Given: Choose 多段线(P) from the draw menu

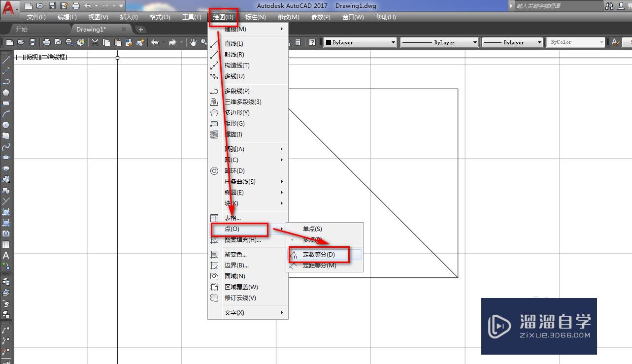Looking at the screenshot, I should pyautogui.click(x=248, y=91).
